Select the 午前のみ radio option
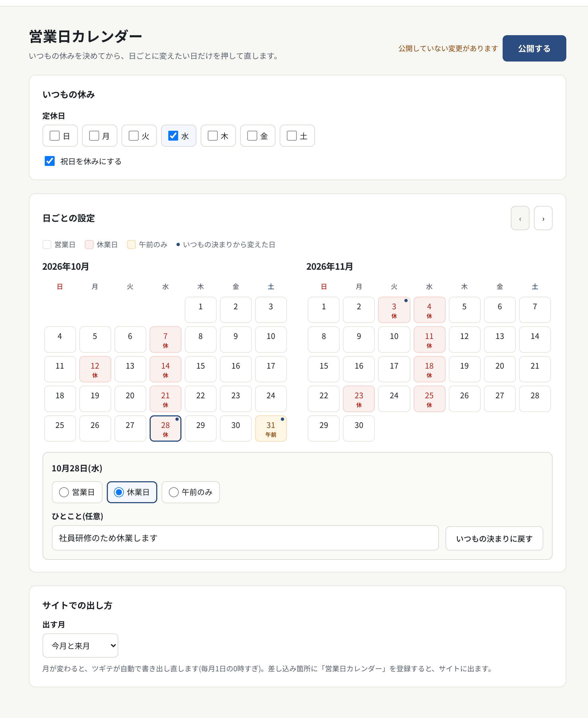The height and width of the screenshot is (718, 588). pyautogui.click(x=191, y=492)
